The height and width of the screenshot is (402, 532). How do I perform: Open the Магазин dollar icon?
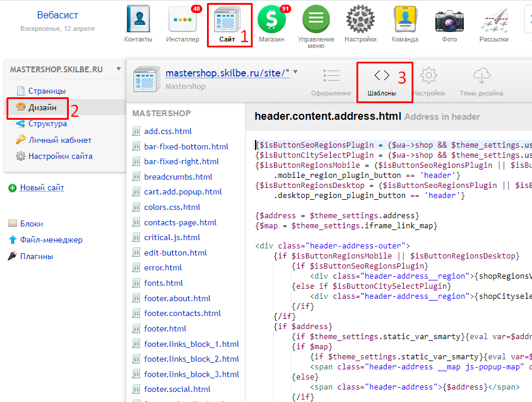[272, 20]
